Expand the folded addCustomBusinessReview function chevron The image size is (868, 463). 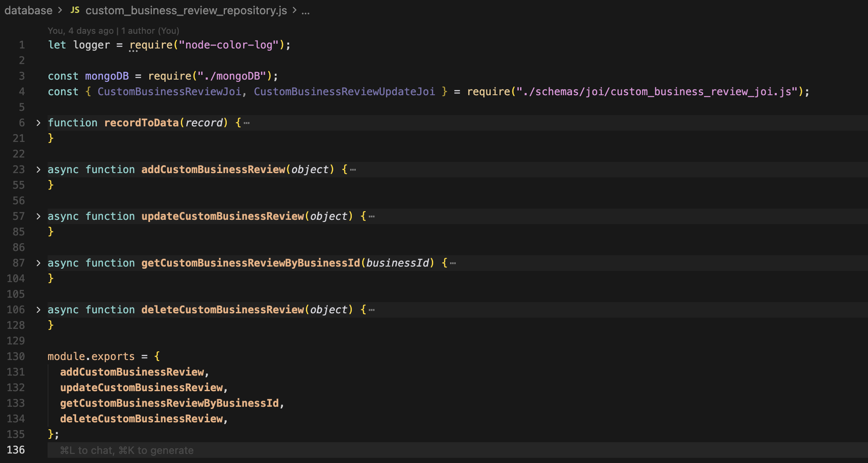click(39, 170)
